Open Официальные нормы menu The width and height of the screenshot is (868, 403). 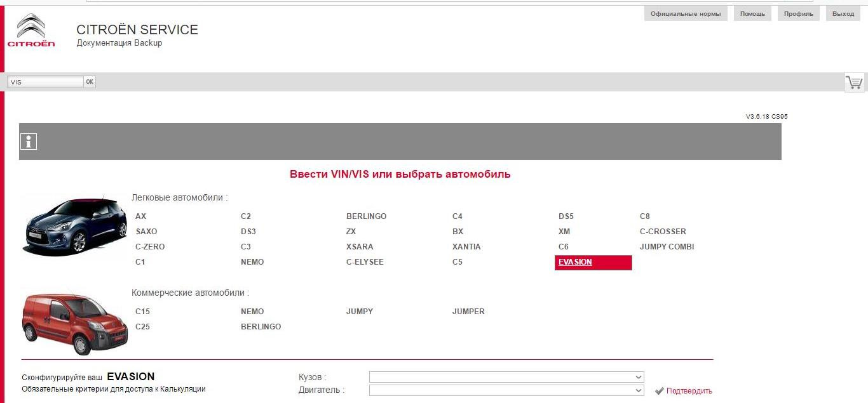tap(686, 13)
